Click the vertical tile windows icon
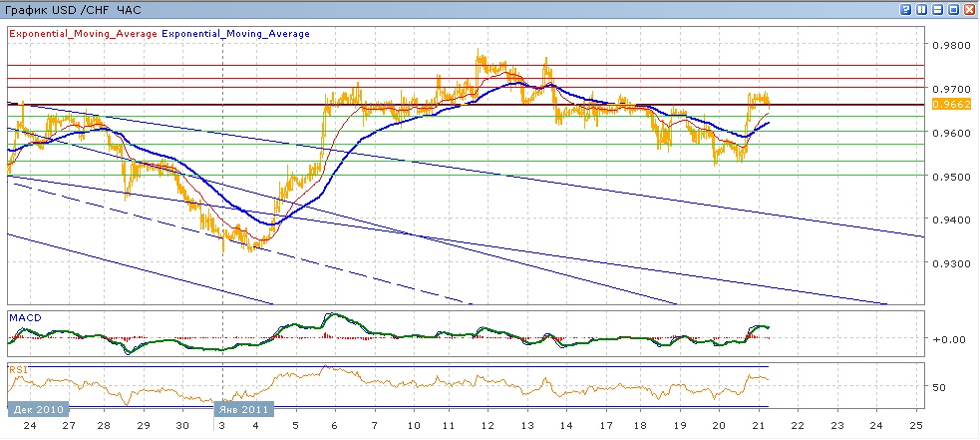The height and width of the screenshot is (440, 980). pyautogui.click(x=921, y=9)
